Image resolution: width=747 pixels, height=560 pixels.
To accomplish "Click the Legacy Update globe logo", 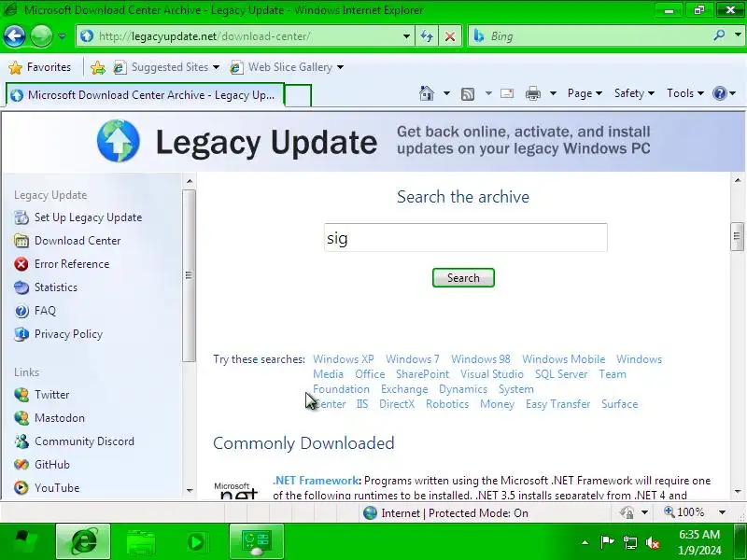I will point(119,141).
